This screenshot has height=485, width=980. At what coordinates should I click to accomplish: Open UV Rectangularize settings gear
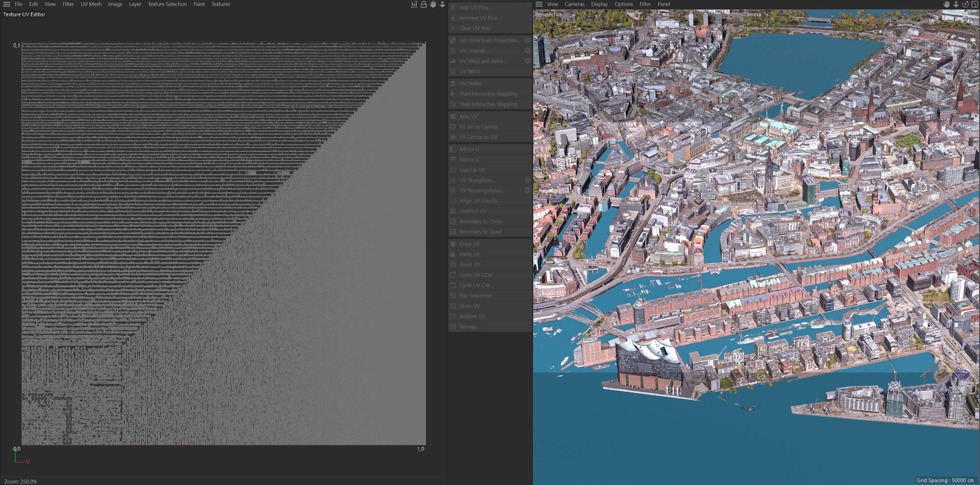click(528, 190)
